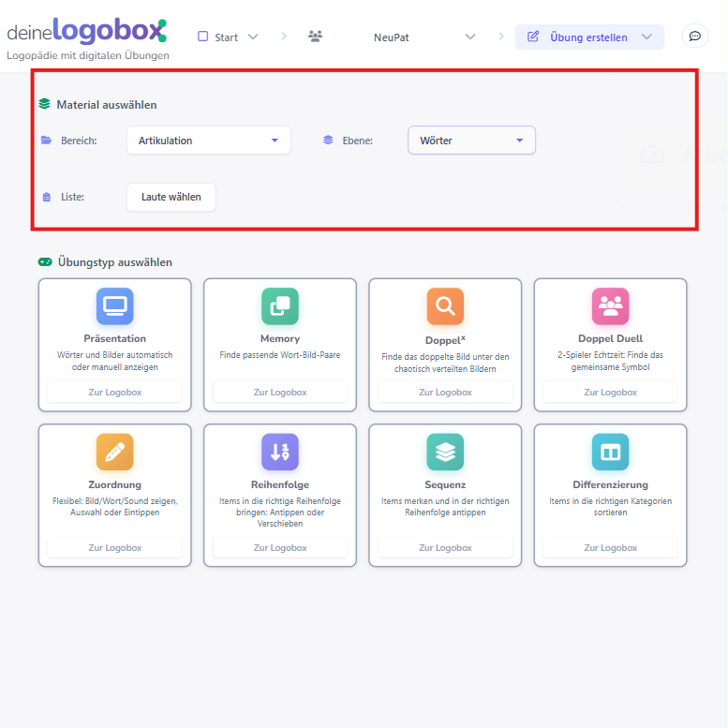Click the Sequenz card title
The image size is (728, 728).
[445, 484]
